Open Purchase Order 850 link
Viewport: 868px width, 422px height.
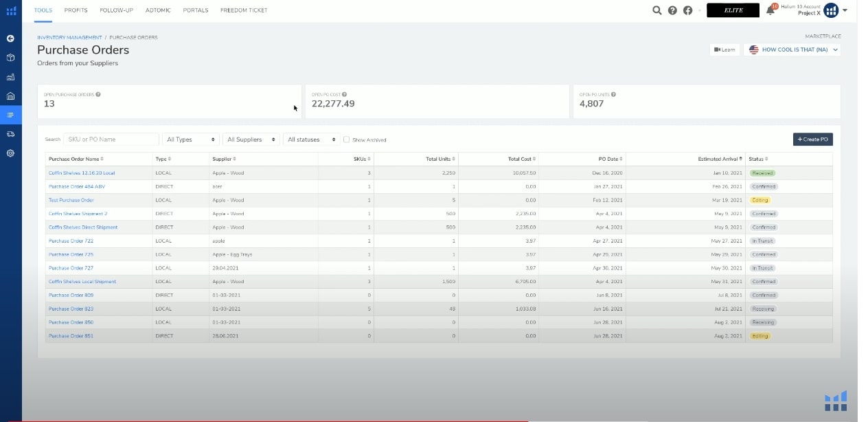point(71,322)
